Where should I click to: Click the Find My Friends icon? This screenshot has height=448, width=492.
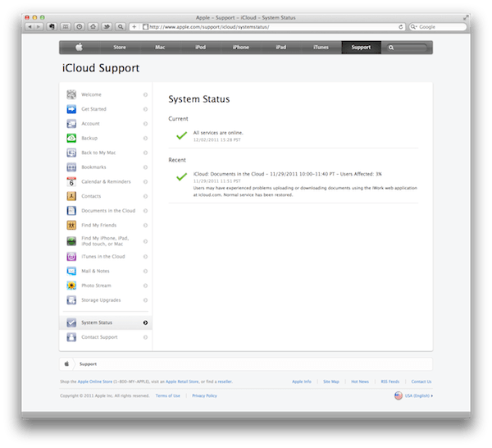(71, 225)
